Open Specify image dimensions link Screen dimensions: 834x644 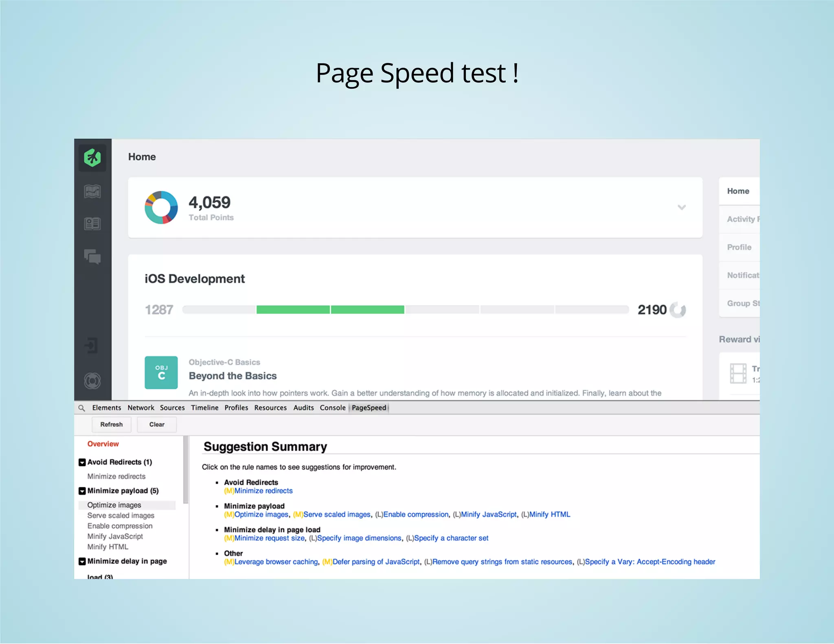point(359,538)
